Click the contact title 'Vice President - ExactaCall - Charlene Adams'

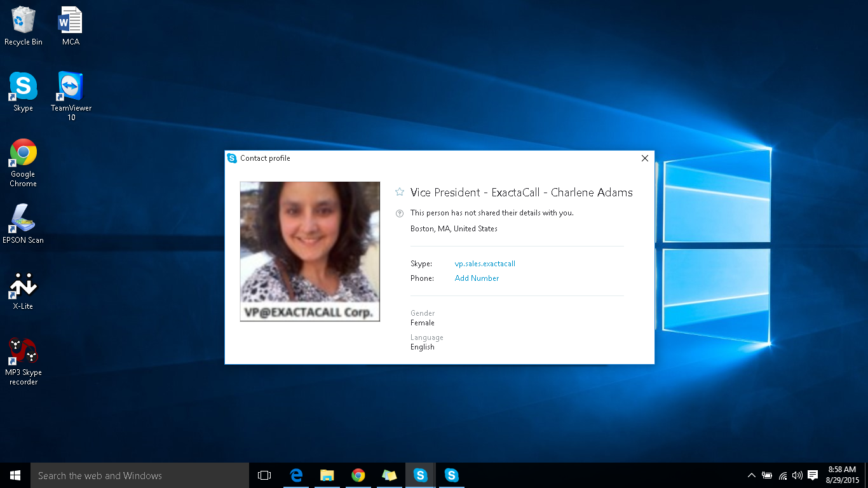click(x=522, y=193)
